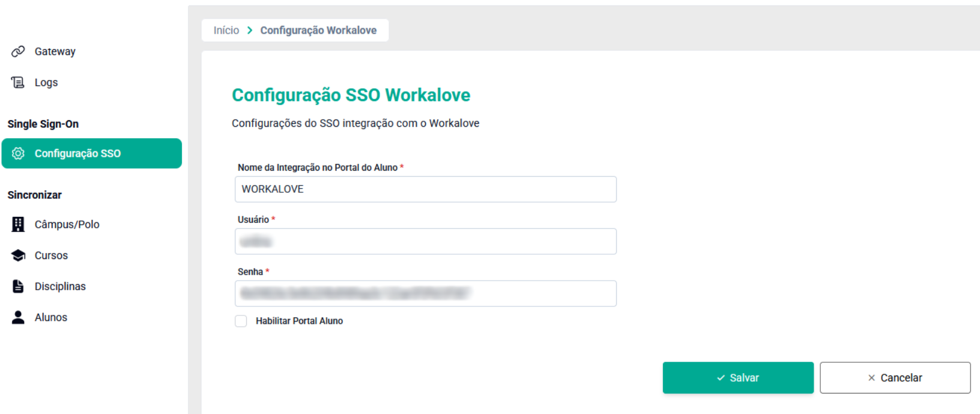Click the Senha input field

coord(426,293)
